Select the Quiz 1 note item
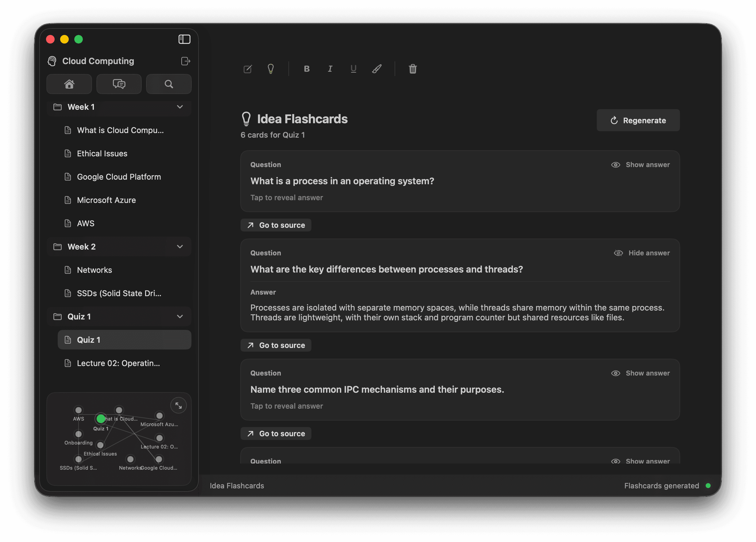The height and width of the screenshot is (542, 756). 124,340
